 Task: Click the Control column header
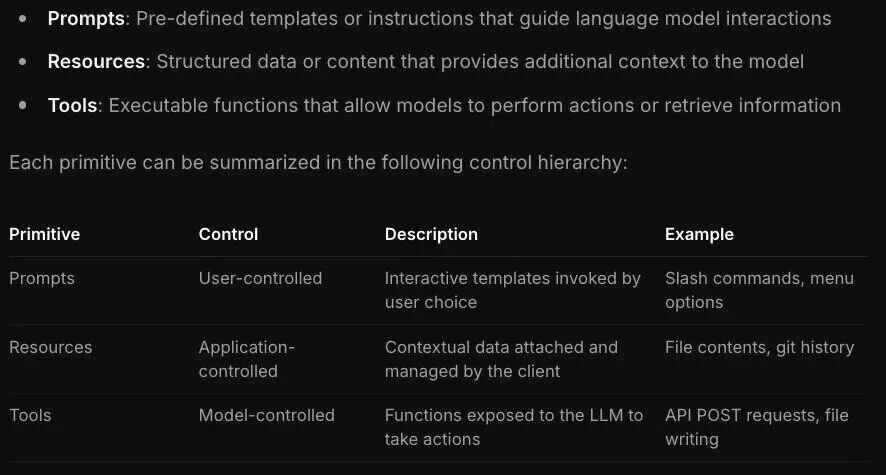(x=228, y=234)
